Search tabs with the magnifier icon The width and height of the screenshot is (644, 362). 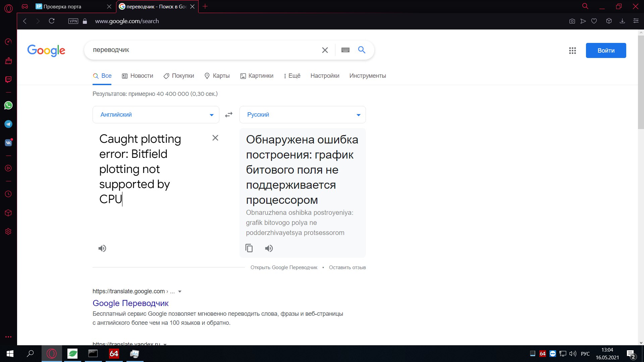(585, 6)
